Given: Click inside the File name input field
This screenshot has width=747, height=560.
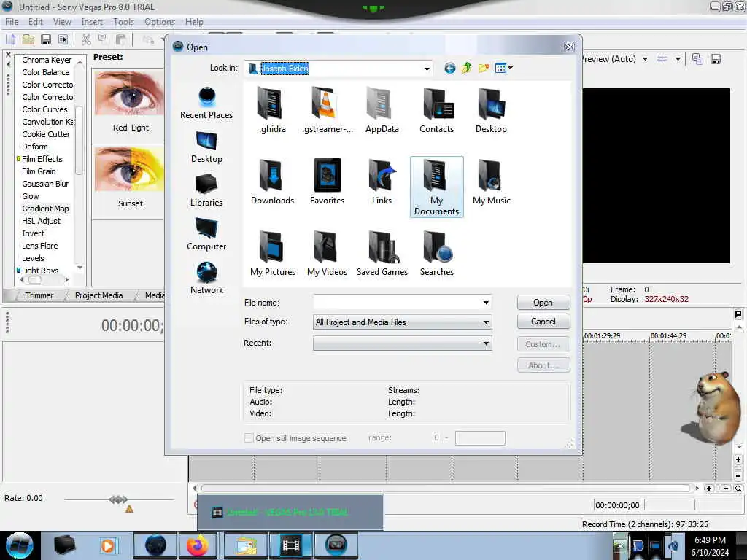Looking at the screenshot, I should (397, 303).
